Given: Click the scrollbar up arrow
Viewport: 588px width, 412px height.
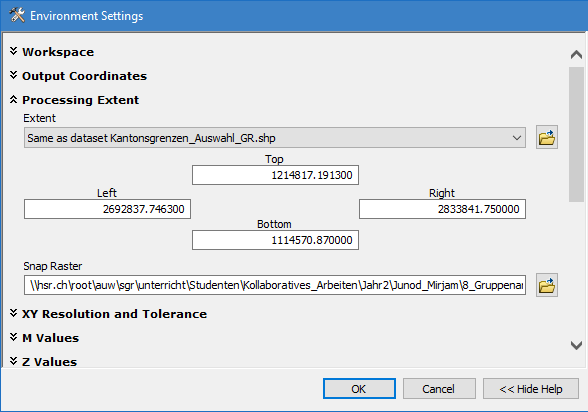Looking at the screenshot, I should [x=576, y=55].
